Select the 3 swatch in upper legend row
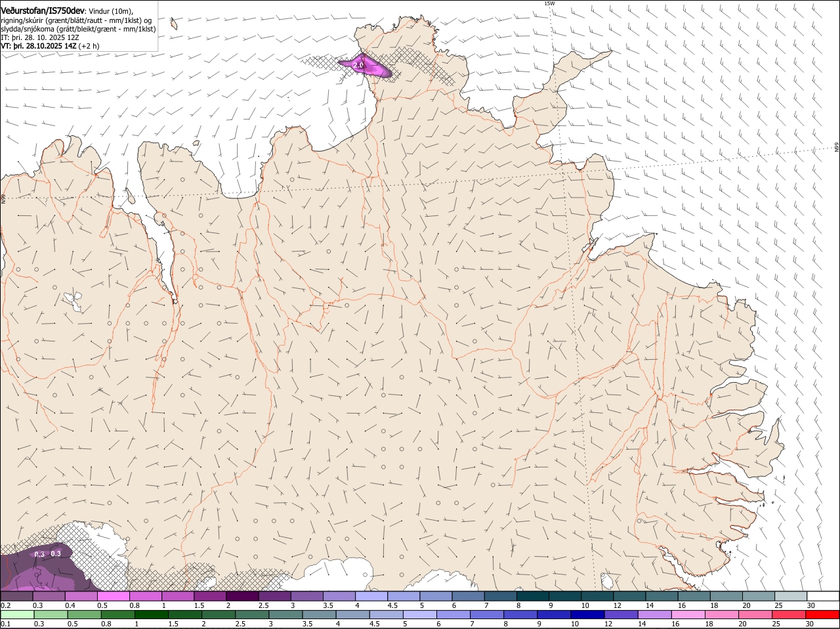The height and width of the screenshot is (629, 840). coord(306,596)
